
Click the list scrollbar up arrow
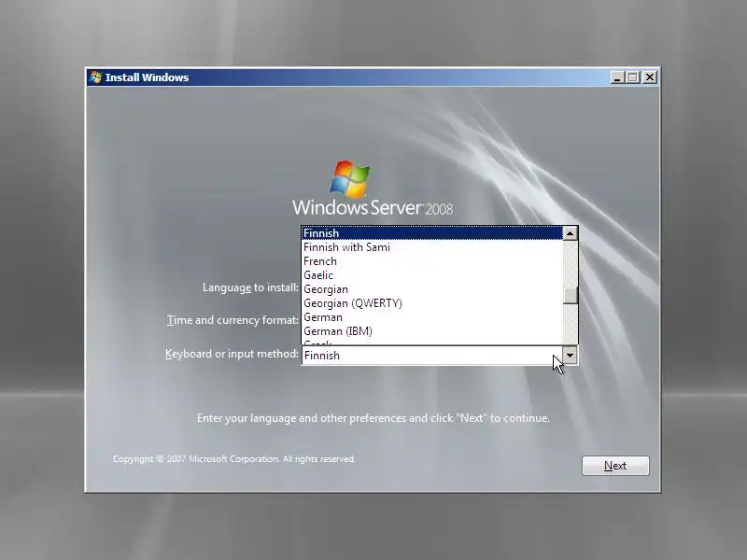point(570,233)
